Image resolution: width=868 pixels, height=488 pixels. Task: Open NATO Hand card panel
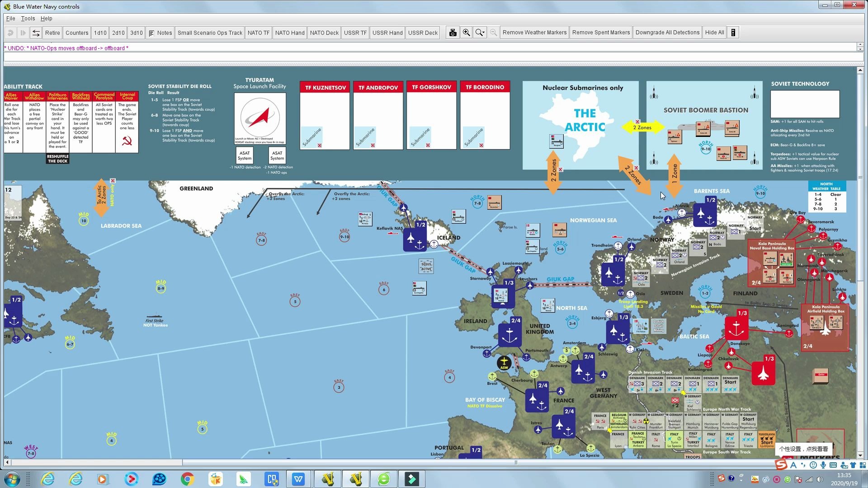290,33
